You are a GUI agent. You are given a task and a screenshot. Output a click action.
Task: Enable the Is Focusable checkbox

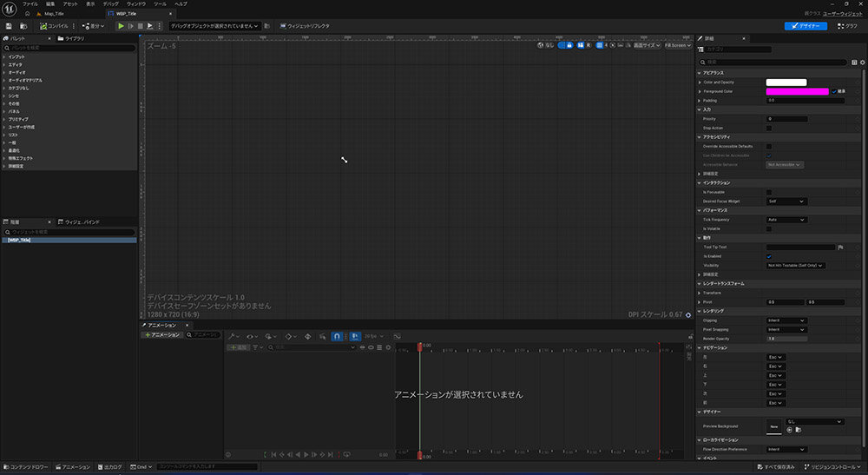(769, 192)
